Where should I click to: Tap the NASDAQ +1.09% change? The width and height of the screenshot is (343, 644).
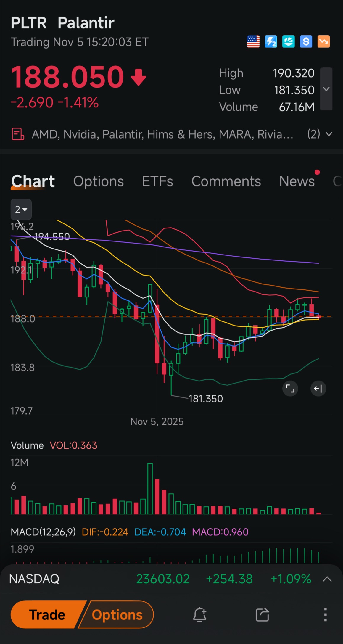291,579
